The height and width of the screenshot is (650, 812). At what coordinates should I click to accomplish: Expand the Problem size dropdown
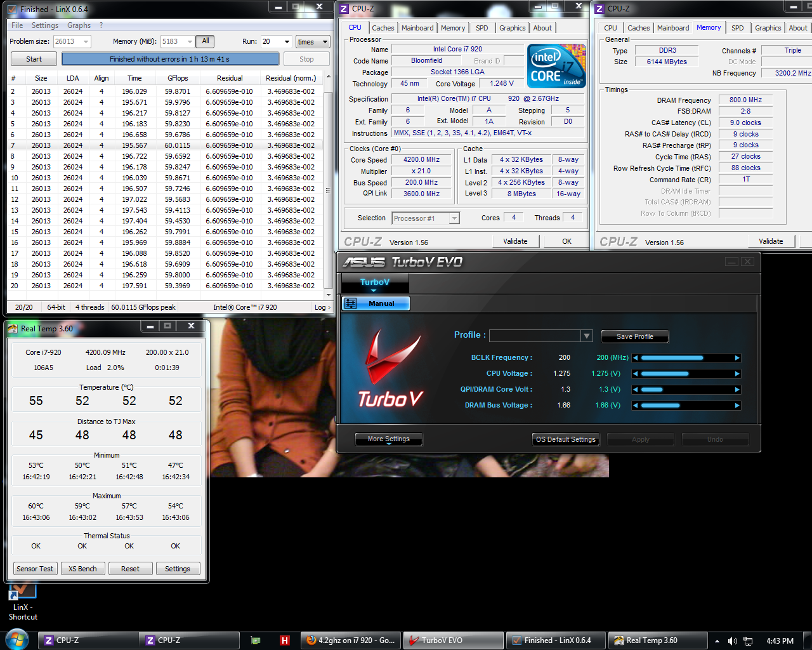click(86, 42)
